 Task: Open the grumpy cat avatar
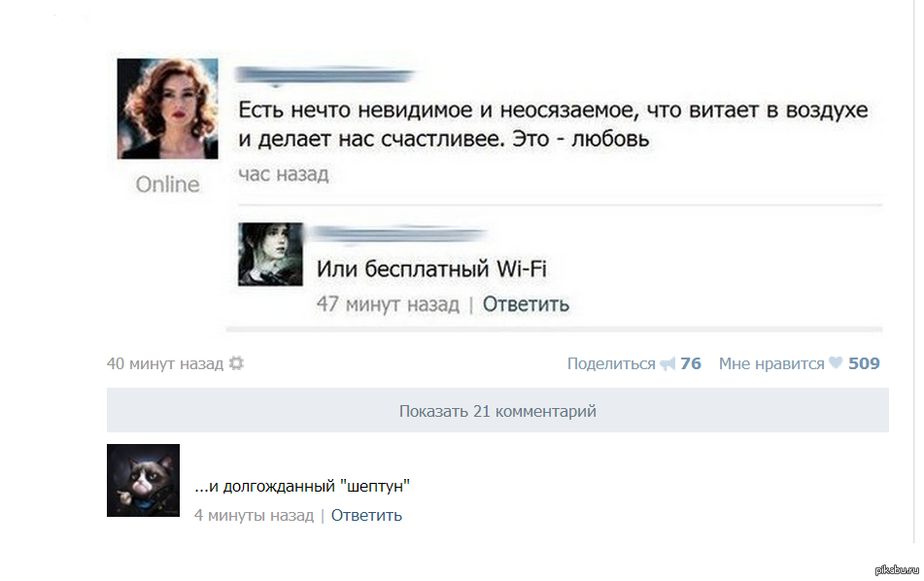click(143, 480)
